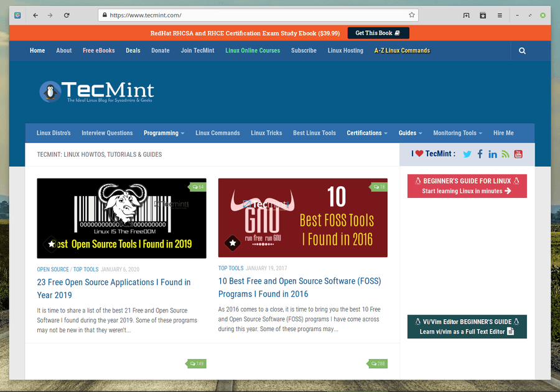The image size is (560, 392).
Task: Click the TecMint site title logo text
Action: pos(108,90)
